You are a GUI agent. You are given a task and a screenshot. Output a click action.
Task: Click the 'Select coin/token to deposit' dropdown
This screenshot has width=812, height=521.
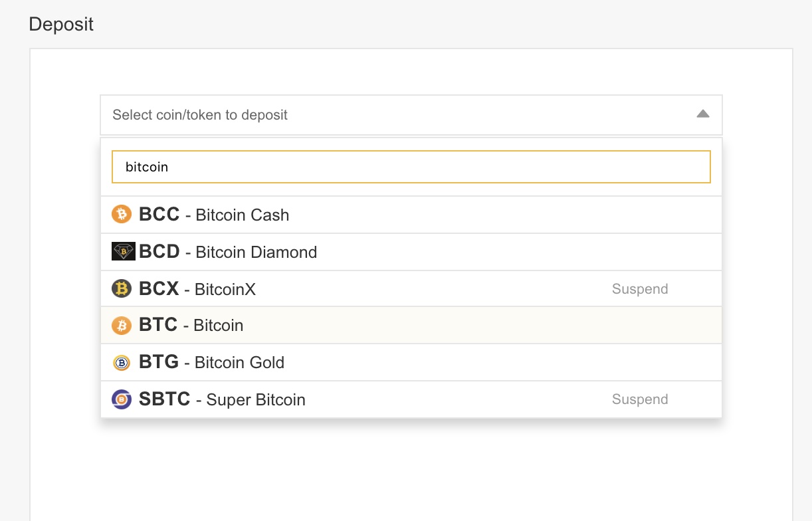[399, 115]
